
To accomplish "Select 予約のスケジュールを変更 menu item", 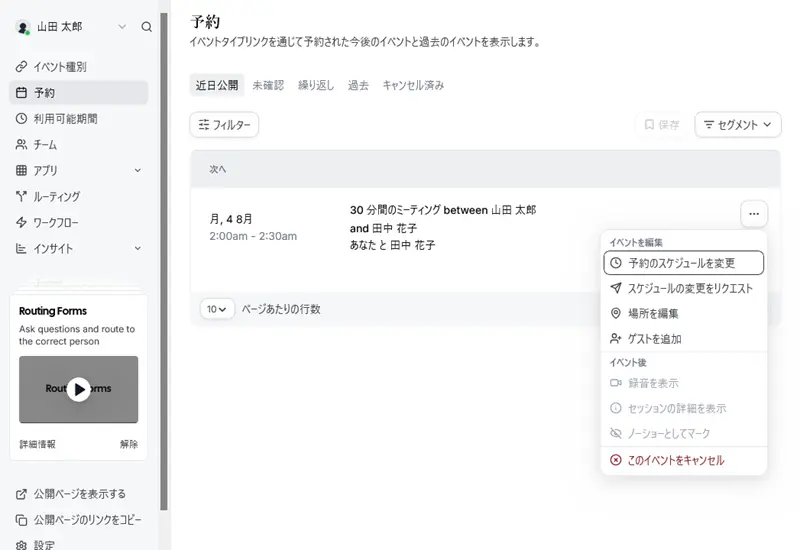I will coord(684,263).
